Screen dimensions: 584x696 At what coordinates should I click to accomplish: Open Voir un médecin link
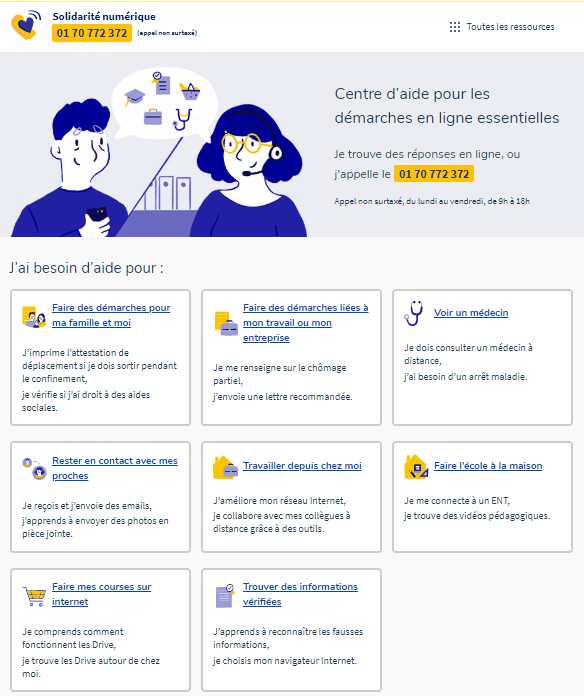[471, 312]
